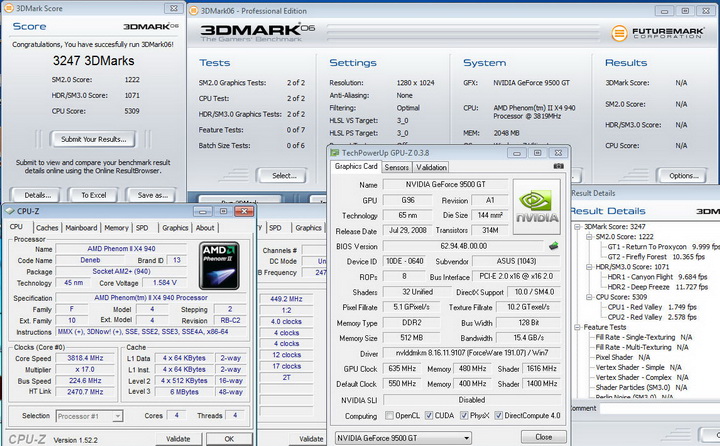This screenshot has width=720, height=446.
Task: Click OK button in CPU-Z
Action: (229, 439)
